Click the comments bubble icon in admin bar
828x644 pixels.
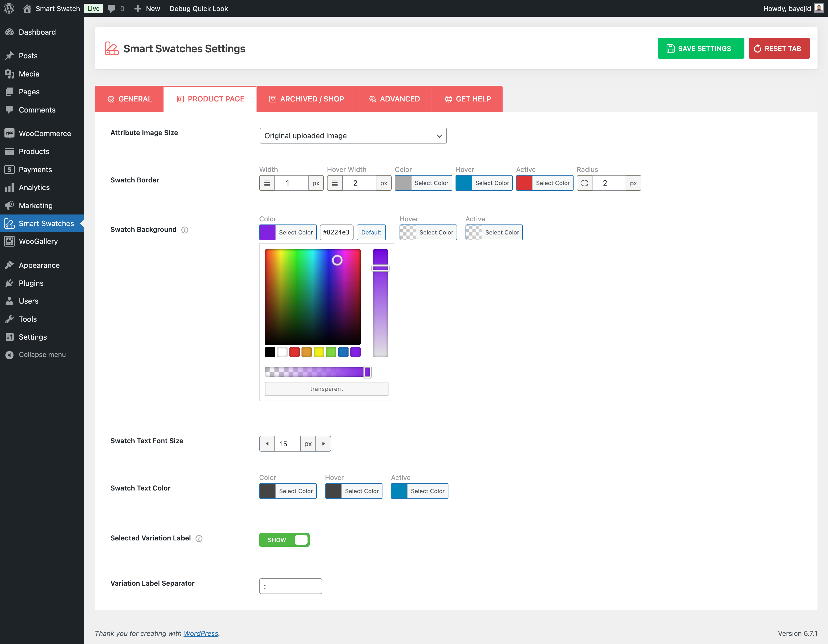click(x=111, y=8)
